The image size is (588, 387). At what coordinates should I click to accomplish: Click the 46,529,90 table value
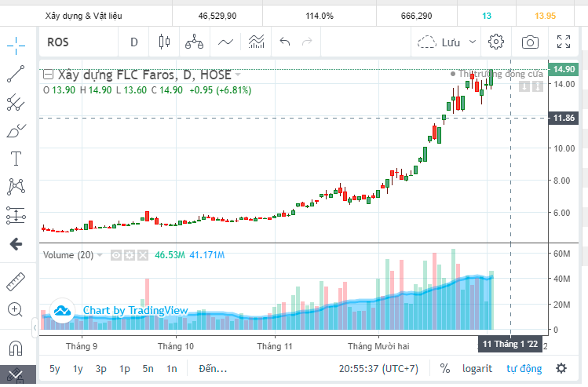(217, 16)
